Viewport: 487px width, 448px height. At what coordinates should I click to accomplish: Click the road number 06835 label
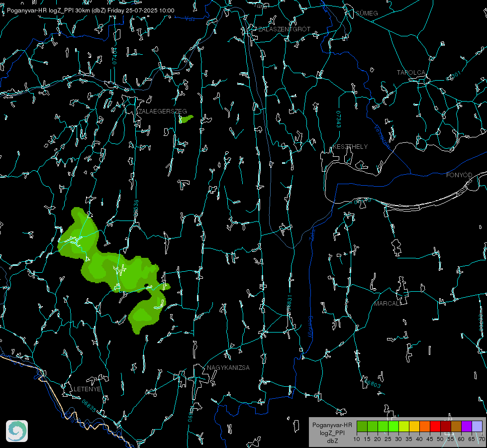[x=89, y=406]
